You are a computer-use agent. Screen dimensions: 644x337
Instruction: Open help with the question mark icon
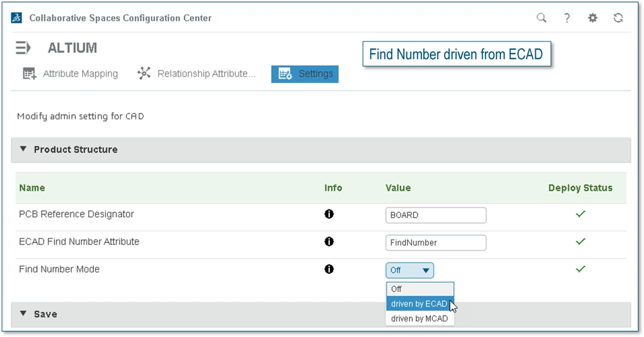pyautogui.click(x=567, y=18)
